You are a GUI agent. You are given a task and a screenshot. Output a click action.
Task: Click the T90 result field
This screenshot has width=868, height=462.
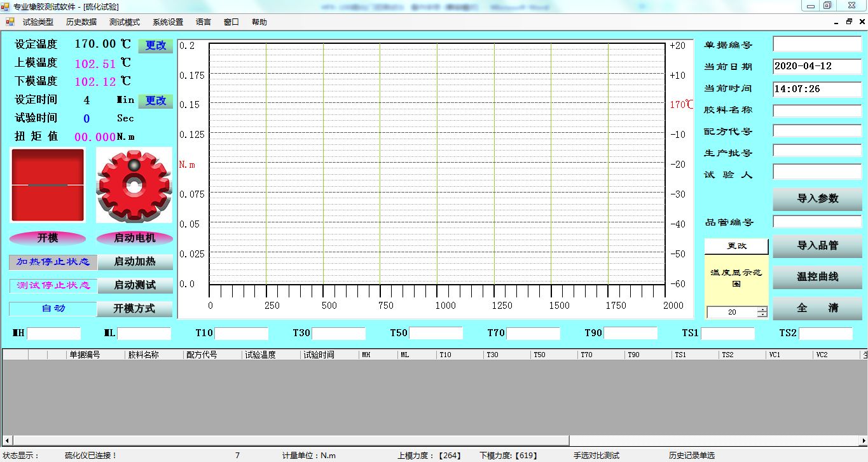(x=631, y=333)
